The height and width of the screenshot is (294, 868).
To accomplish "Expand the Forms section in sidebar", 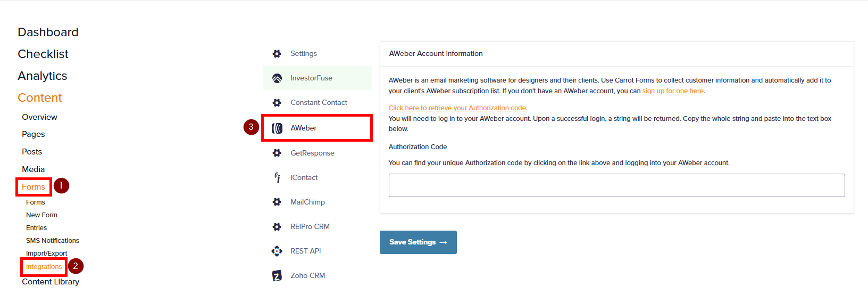I will [x=34, y=187].
